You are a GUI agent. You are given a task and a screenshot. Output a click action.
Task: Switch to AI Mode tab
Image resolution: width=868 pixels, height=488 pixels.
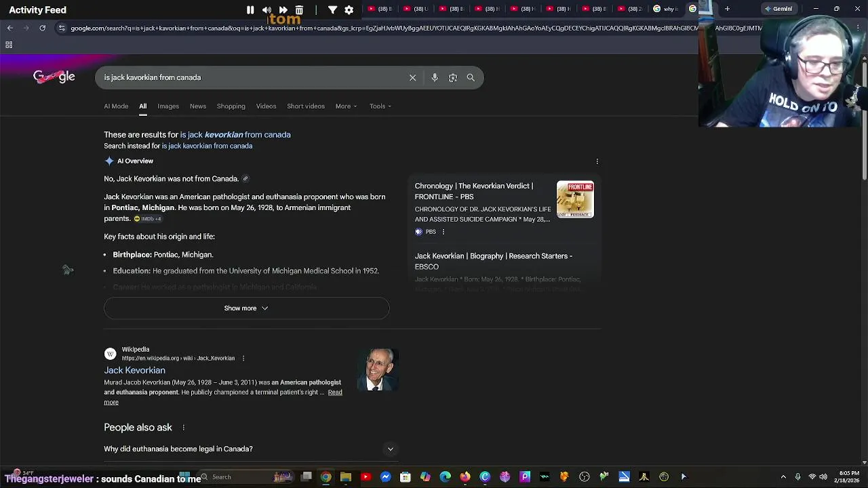116,106
